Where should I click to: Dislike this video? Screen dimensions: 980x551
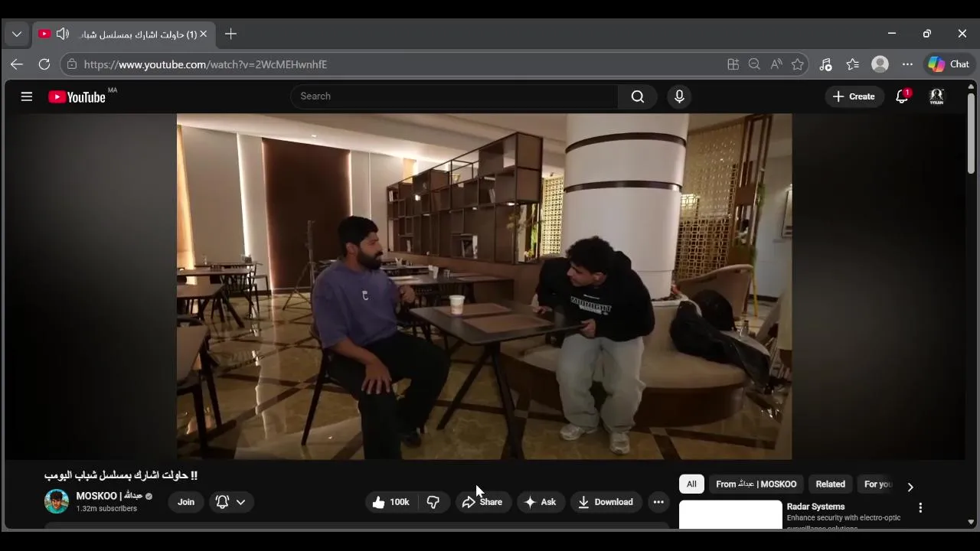pyautogui.click(x=433, y=502)
